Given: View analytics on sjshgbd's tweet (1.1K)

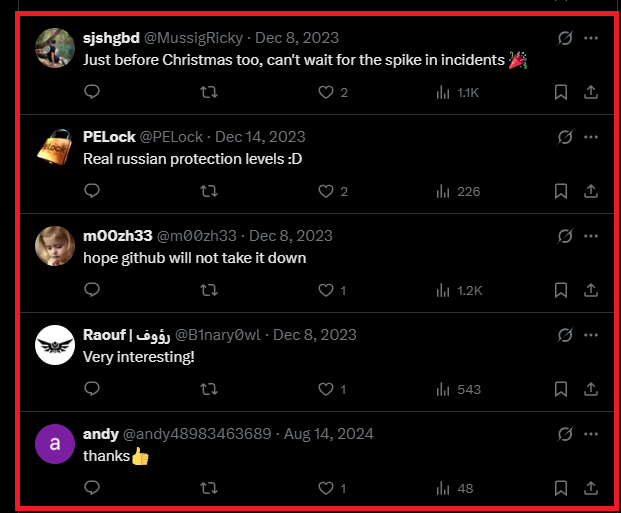Looking at the screenshot, I should click(457, 93).
